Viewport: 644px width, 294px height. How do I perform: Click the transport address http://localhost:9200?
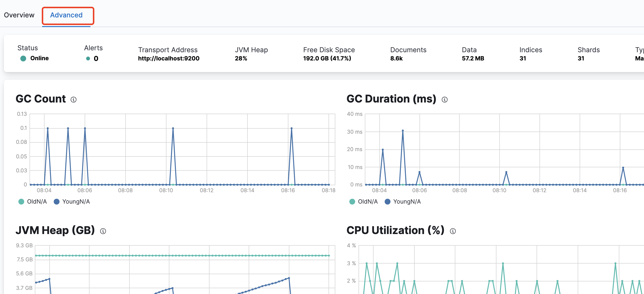(x=169, y=59)
